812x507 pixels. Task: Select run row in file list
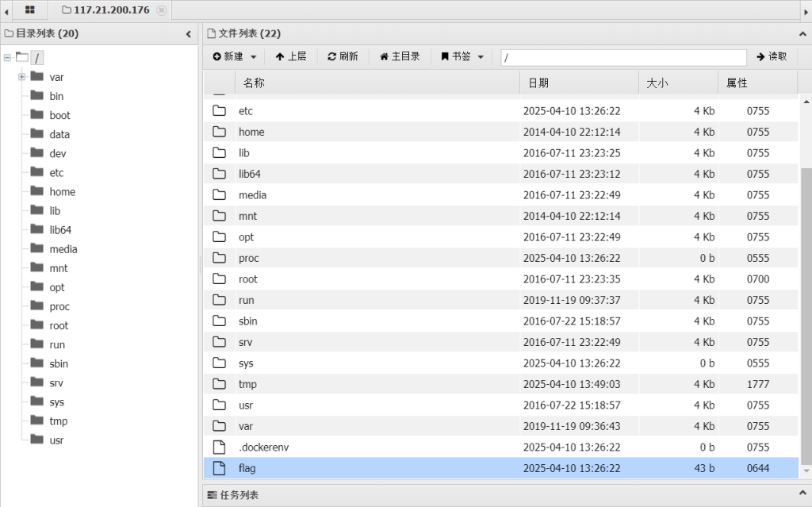point(501,300)
